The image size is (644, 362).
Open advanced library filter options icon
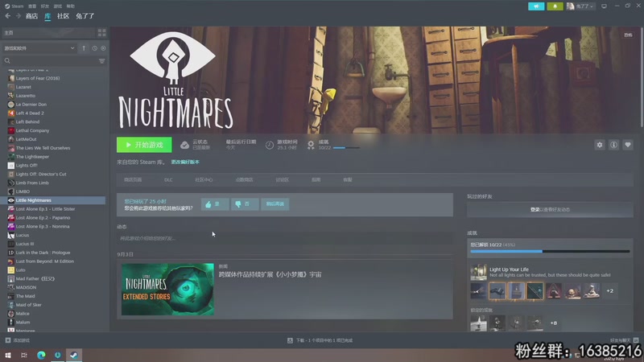(x=102, y=61)
